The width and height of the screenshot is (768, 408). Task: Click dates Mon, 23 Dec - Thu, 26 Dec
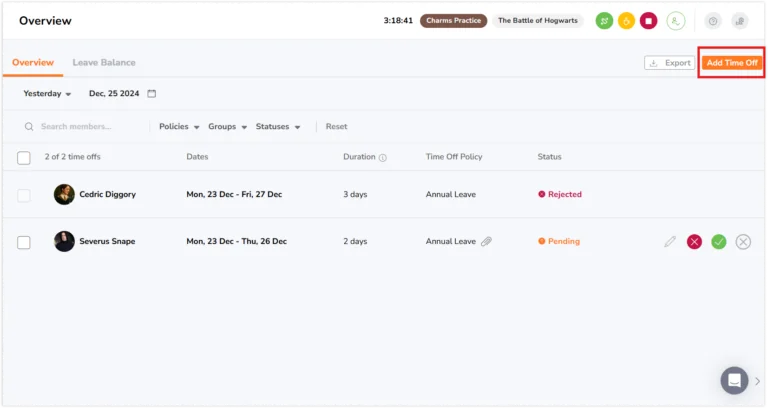pyautogui.click(x=237, y=241)
